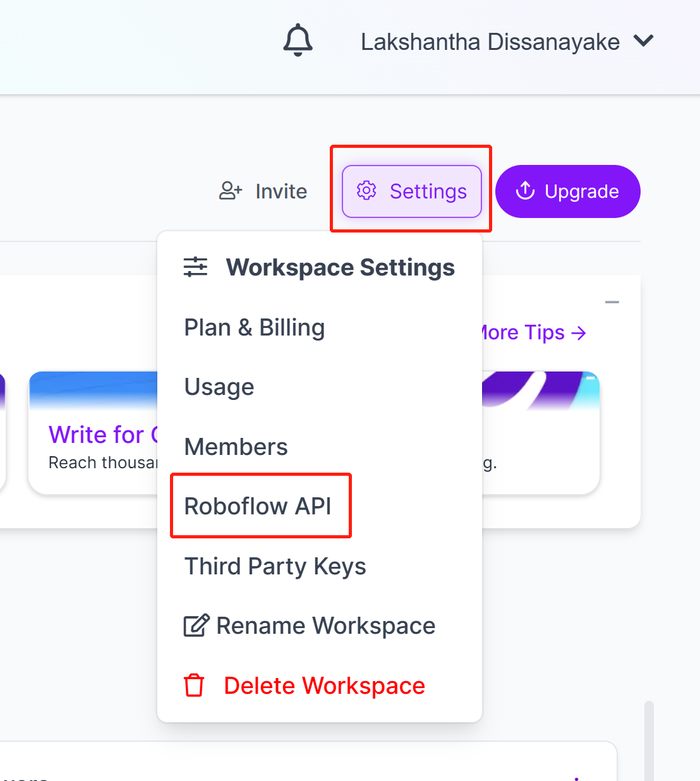700x781 pixels.
Task: Select Roboflow API in the dropdown
Action: [x=258, y=506]
